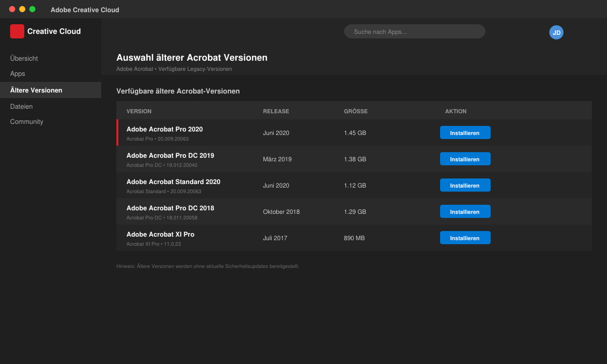Install Adobe Acrobat Standard 2020

pos(465,185)
